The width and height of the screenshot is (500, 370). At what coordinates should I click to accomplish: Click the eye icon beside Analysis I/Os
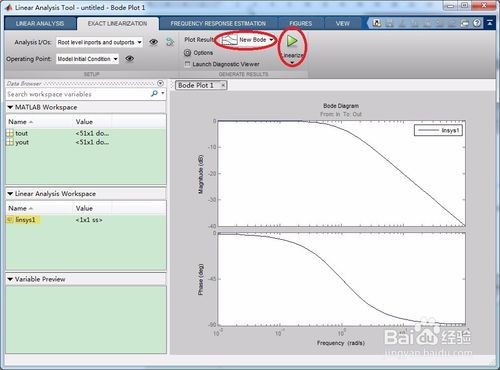[154, 42]
